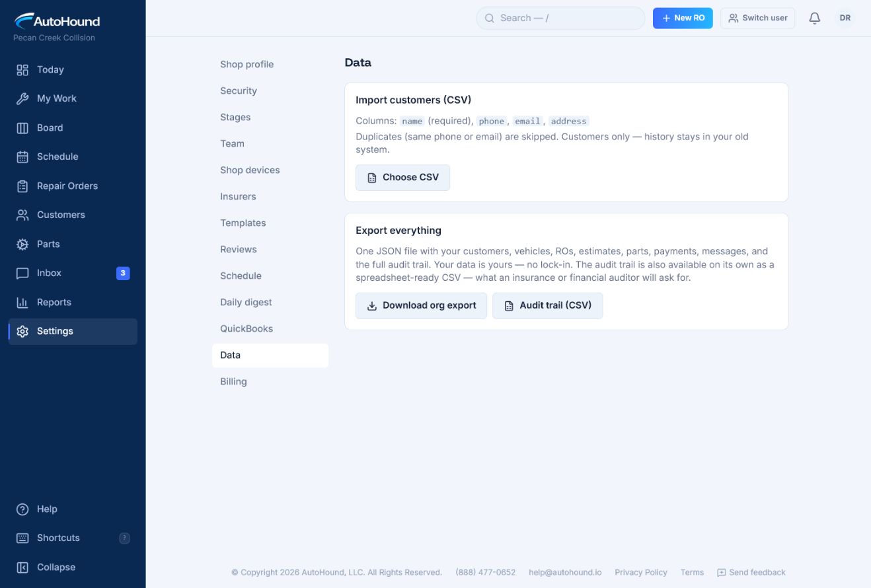Open Shop devices settings
Screen dimensions: 871x588
270,170
